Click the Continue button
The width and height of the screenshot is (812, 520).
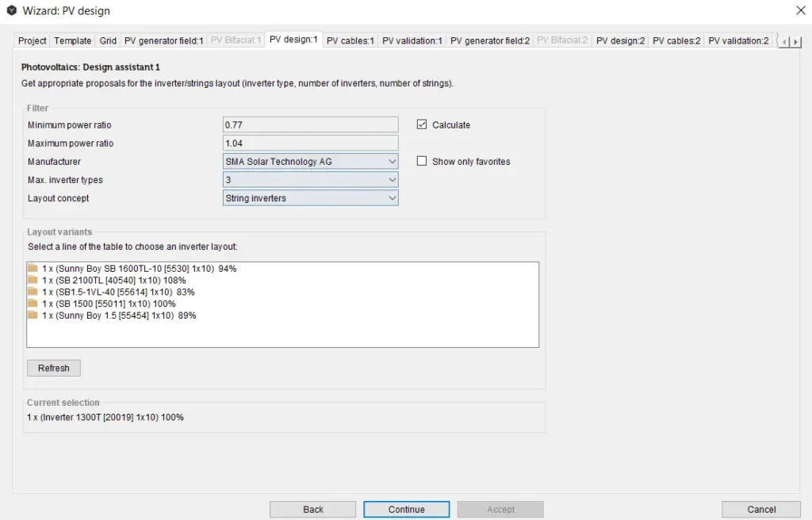click(x=406, y=510)
